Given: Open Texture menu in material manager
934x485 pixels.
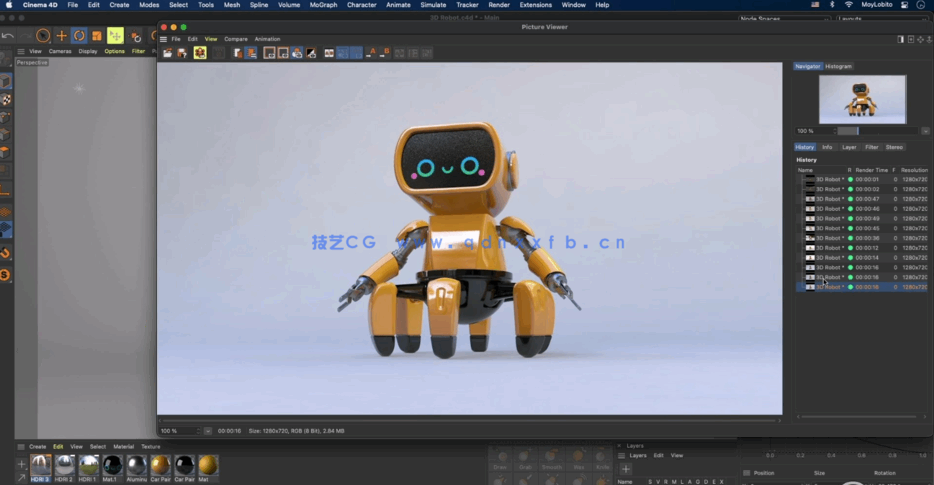Looking at the screenshot, I should click(x=151, y=446).
